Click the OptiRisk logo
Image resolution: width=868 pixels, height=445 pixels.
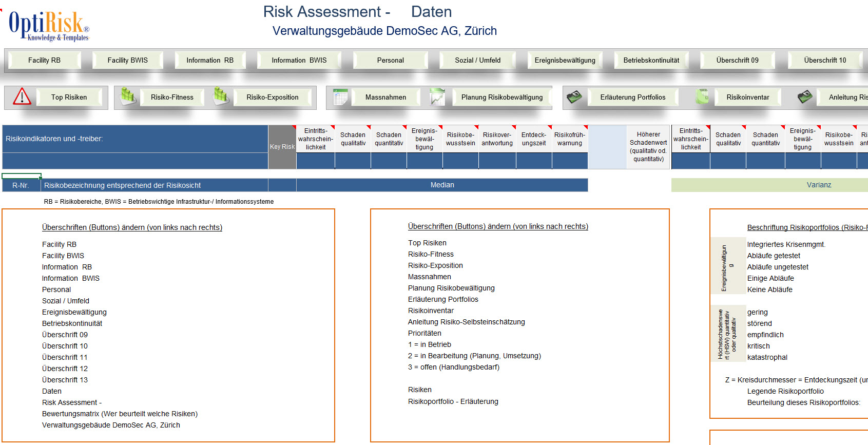pyautogui.click(x=49, y=26)
